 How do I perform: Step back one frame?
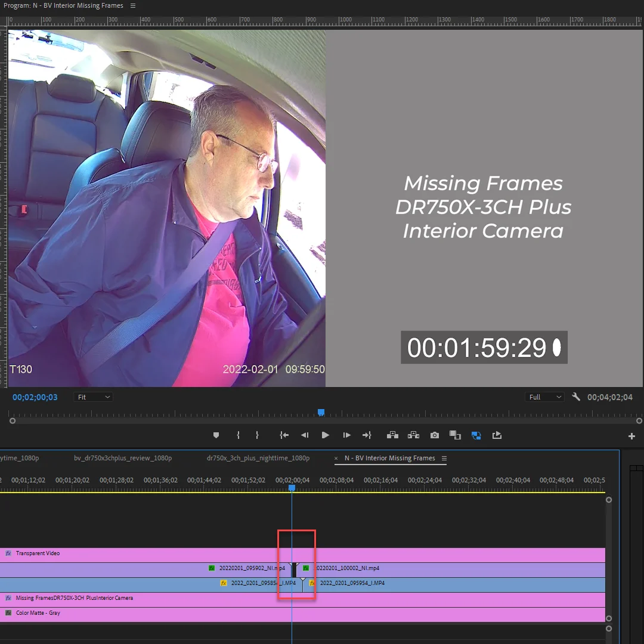tap(305, 435)
